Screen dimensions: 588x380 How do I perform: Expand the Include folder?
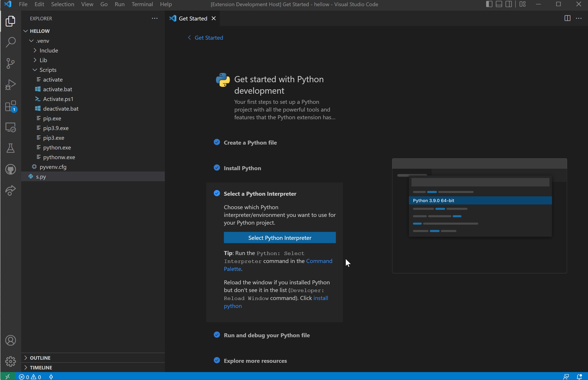pos(35,50)
